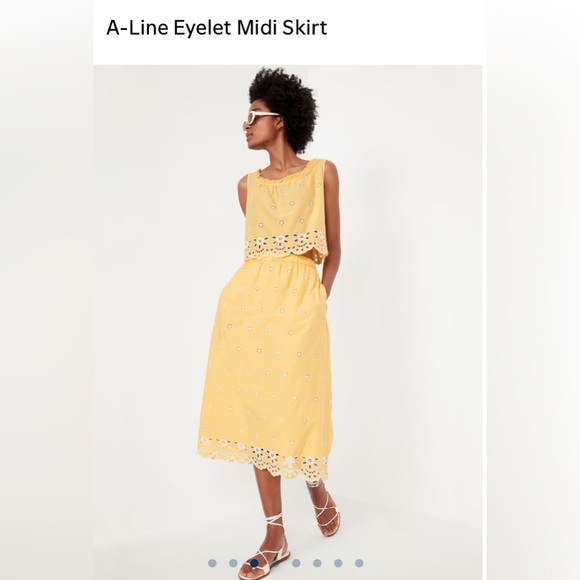Select the fourth dot partly hidden by sandal
The image size is (580, 580).
(276, 563)
